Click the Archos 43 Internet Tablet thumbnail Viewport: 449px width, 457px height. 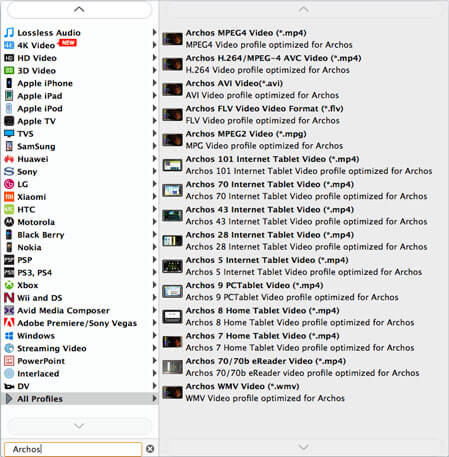(172, 216)
